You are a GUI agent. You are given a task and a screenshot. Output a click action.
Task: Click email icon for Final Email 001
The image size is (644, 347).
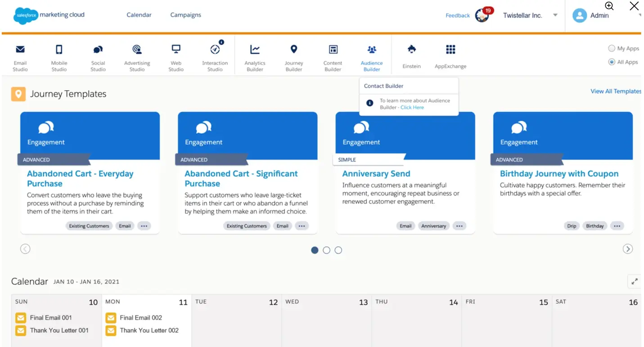coord(21,318)
